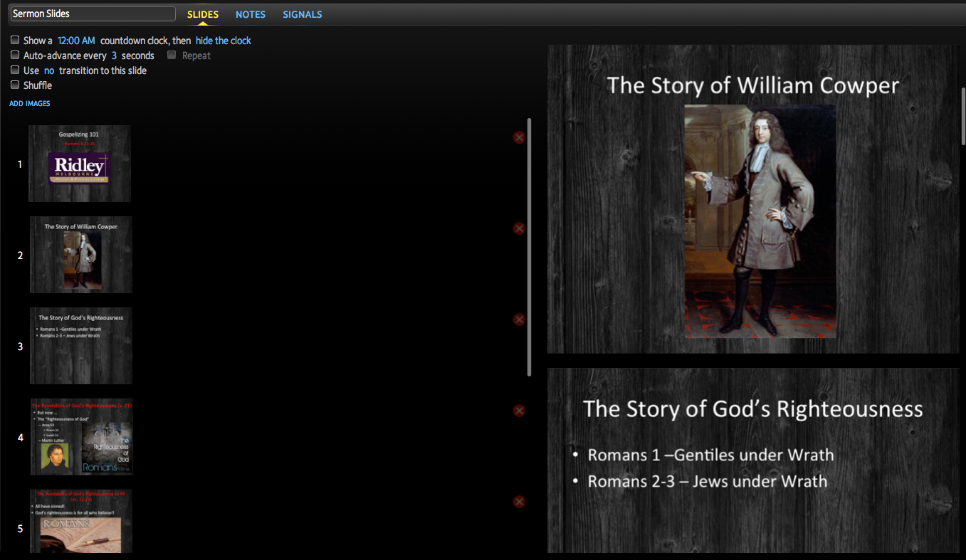Screen dimensions: 966x560
Task: Click the 'Romans 2-3 – Jews under Wrath' bullet in the preview
Action: [708, 481]
